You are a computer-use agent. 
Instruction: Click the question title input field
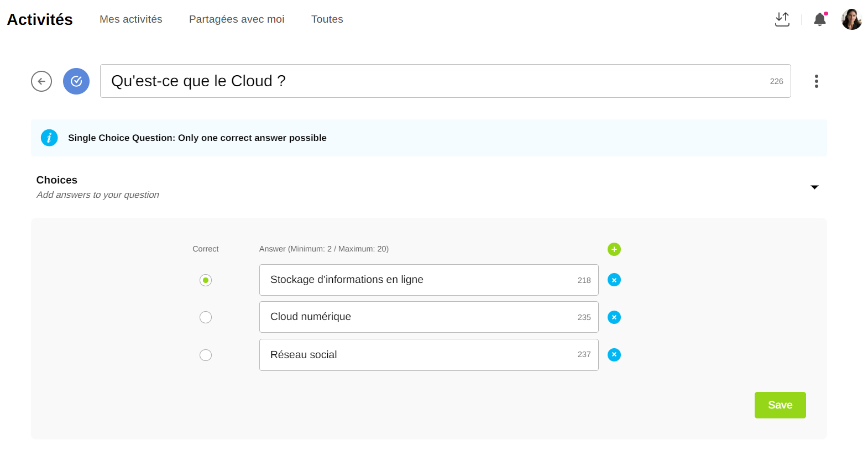[x=431, y=81]
